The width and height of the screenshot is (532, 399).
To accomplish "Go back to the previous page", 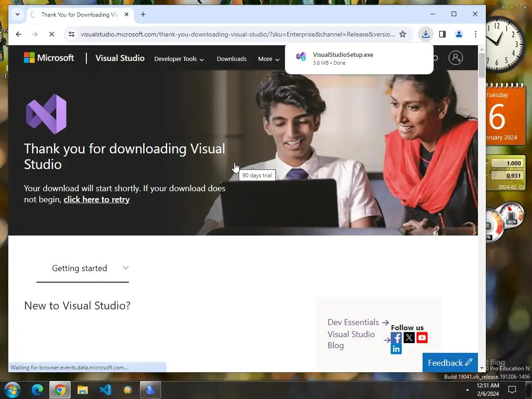I will click(18, 34).
